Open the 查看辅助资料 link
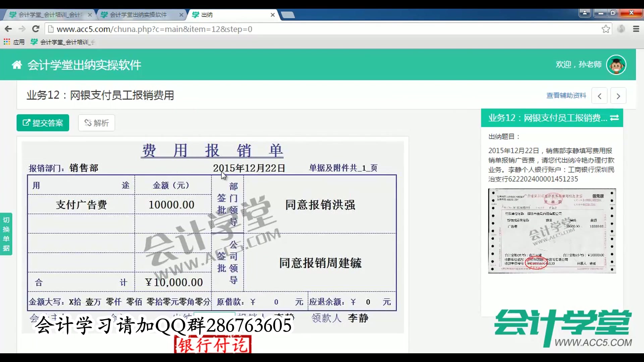644x362 pixels. click(x=566, y=95)
